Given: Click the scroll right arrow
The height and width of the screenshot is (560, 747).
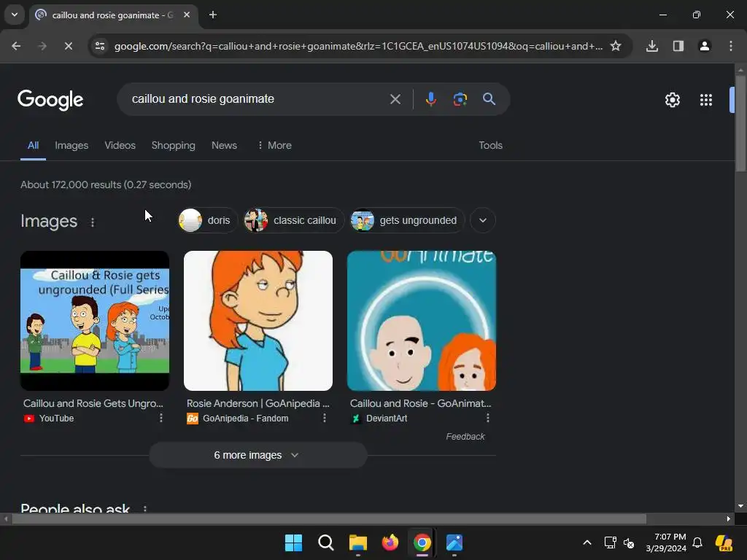Looking at the screenshot, I should (x=729, y=518).
